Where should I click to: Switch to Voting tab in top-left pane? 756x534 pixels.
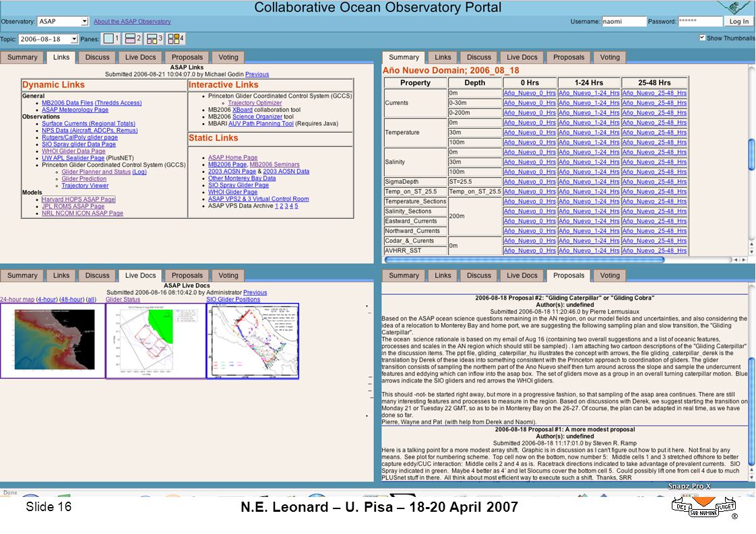pyautogui.click(x=228, y=57)
